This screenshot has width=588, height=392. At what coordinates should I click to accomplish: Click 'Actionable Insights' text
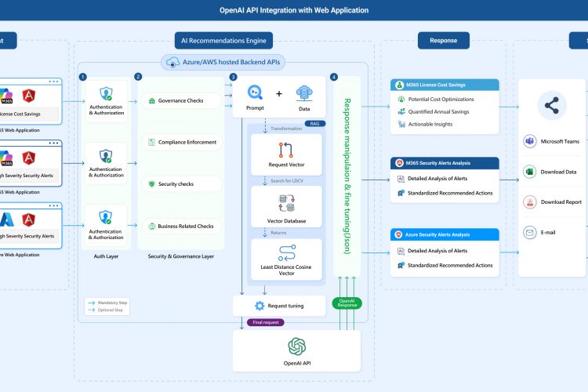pos(430,124)
